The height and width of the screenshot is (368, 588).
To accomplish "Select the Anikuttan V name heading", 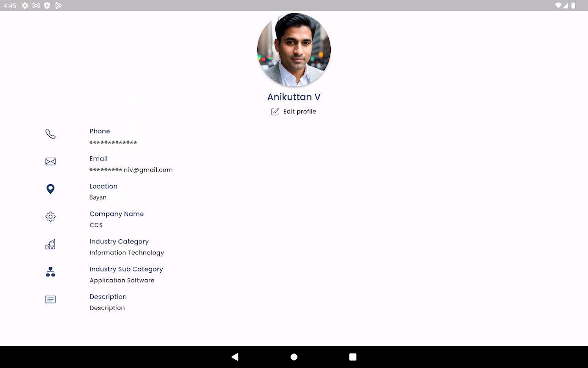I will [294, 97].
